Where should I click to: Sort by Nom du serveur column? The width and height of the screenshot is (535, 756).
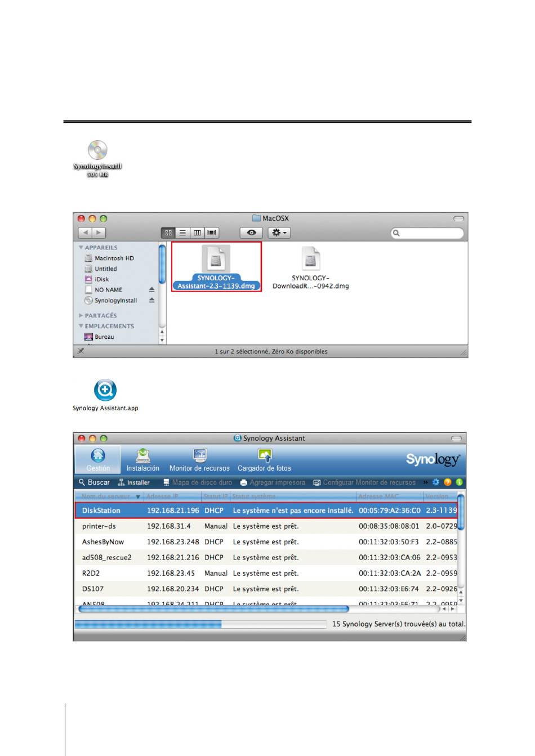[110, 496]
